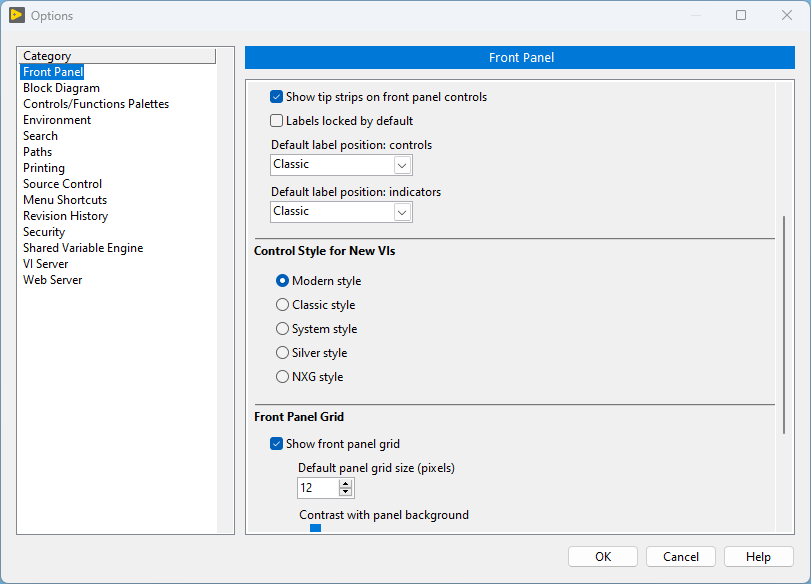
Task: Click the Front Panel Grid heading
Action: point(299,417)
